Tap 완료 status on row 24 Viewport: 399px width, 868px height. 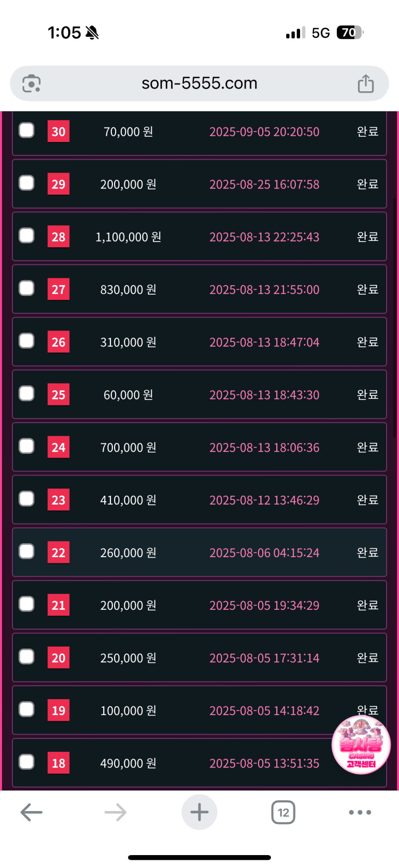point(367,447)
